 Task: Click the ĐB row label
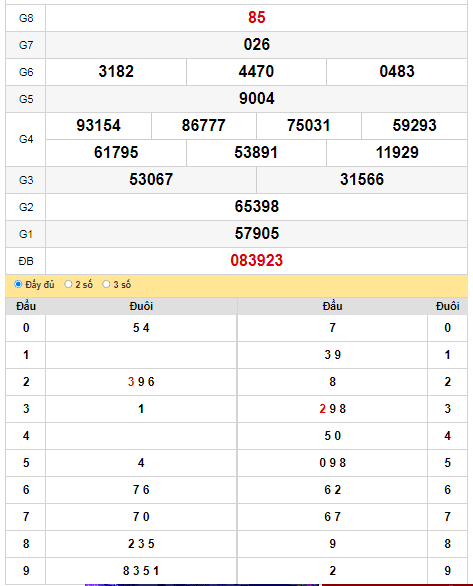pyautogui.click(x=26, y=261)
